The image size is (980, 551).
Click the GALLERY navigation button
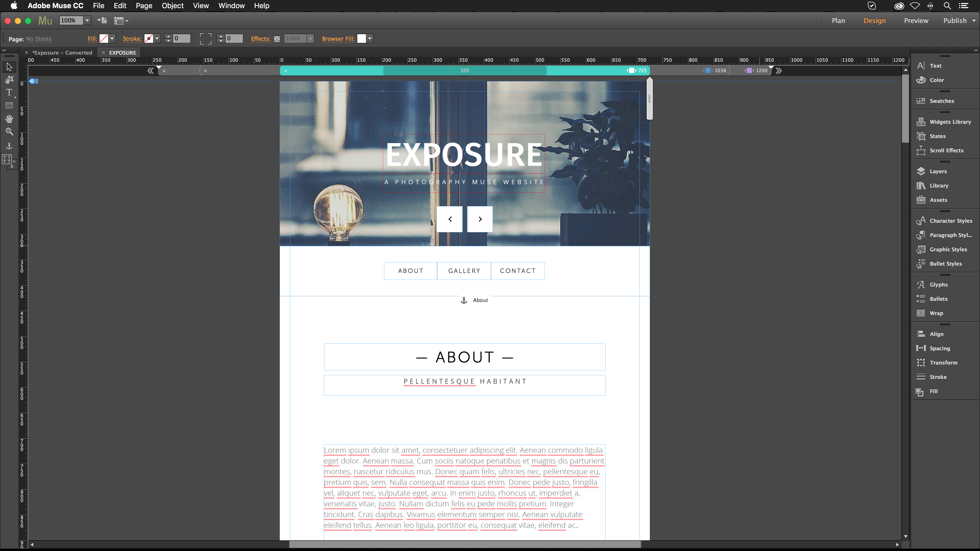click(x=464, y=271)
